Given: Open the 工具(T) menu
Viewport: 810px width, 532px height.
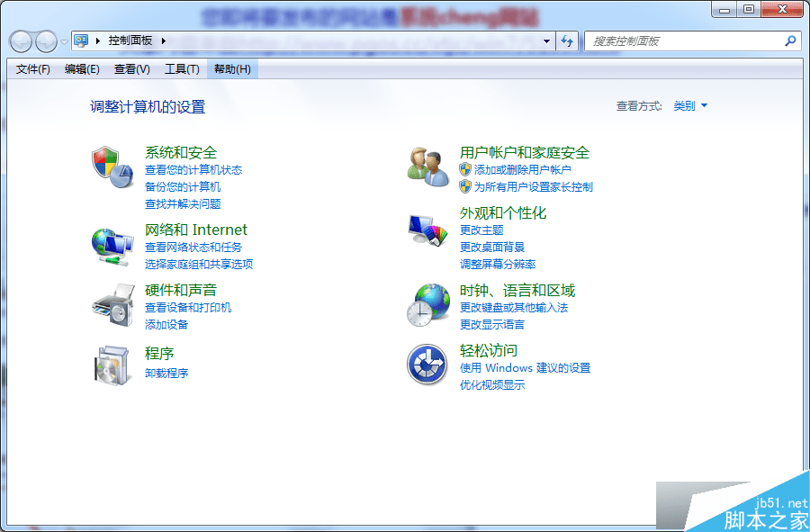Looking at the screenshot, I should (182, 68).
